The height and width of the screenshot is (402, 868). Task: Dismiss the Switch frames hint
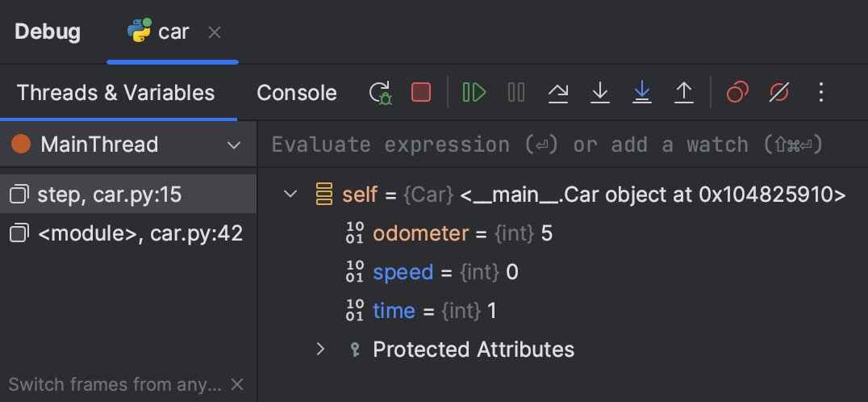coord(237,384)
